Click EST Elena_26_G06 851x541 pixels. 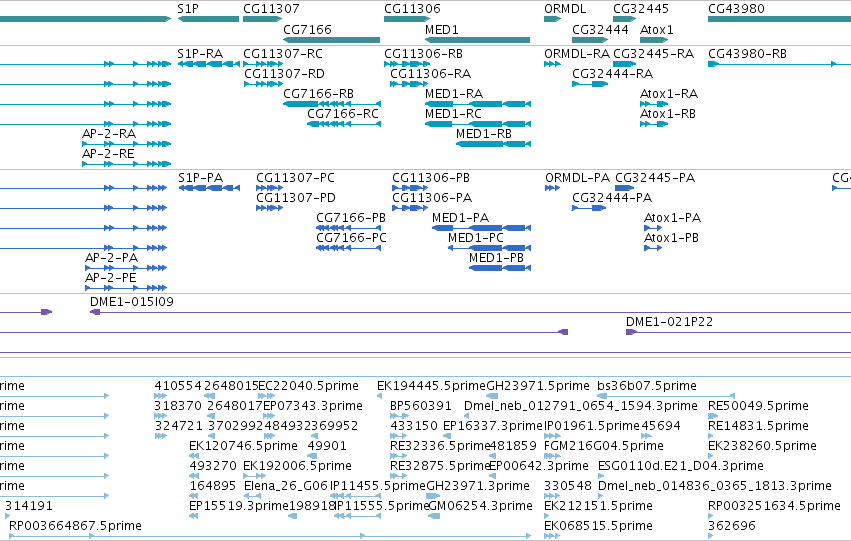[286, 486]
